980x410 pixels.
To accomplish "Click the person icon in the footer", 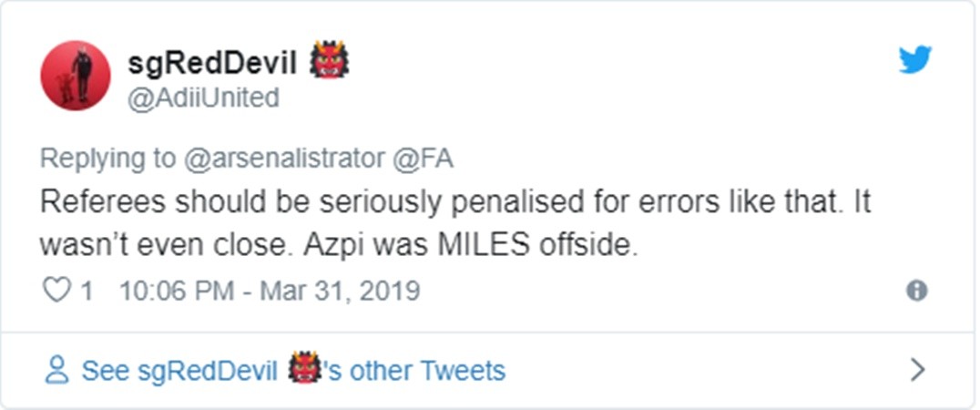I will tap(57, 370).
